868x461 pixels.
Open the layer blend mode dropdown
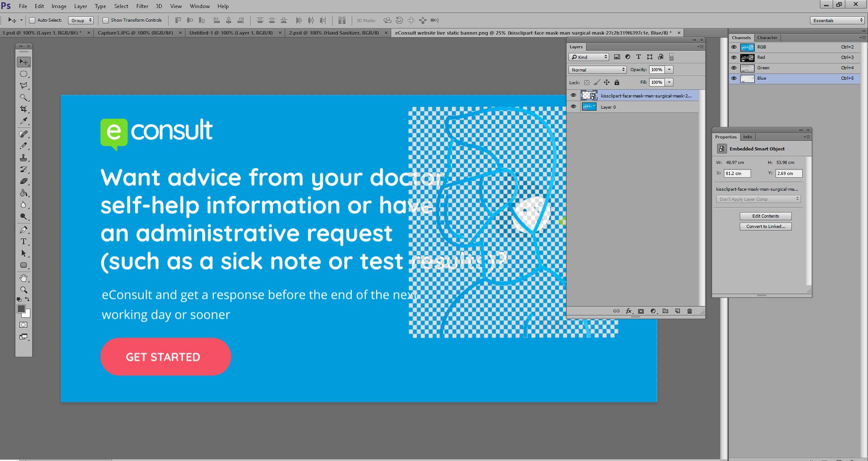(x=597, y=69)
